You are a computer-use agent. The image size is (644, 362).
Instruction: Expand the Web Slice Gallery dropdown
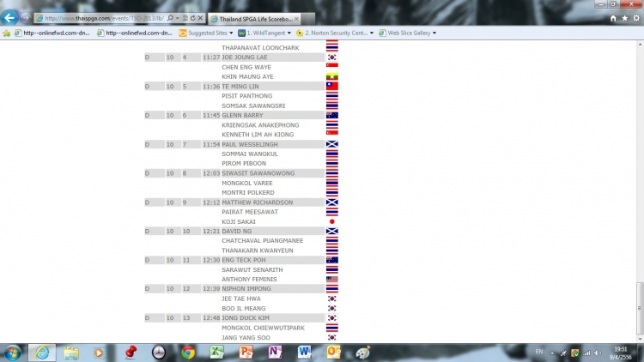[x=434, y=33]
